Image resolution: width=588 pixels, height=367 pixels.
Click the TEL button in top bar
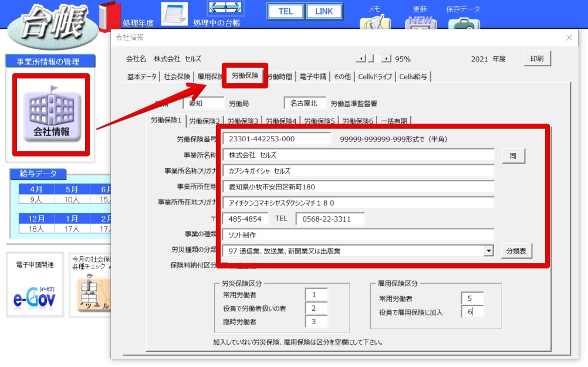(x=286, y=11)
